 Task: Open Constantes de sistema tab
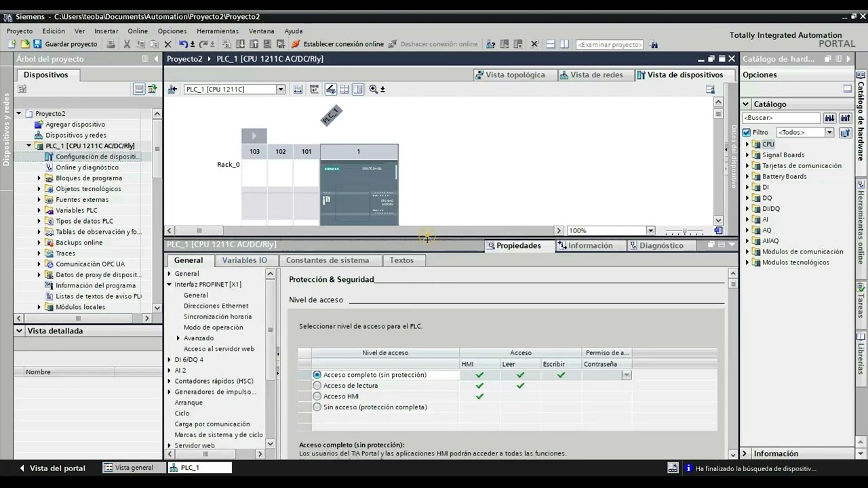[x=328, y=260]
